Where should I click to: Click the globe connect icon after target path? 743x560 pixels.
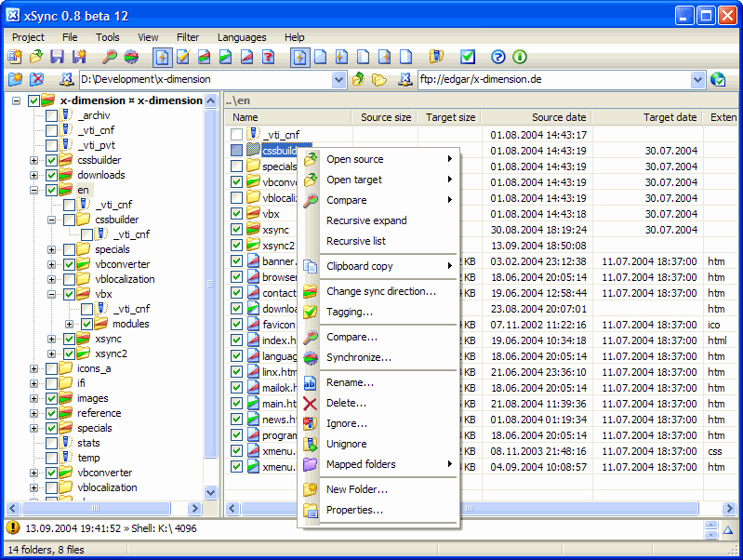[718, 79]
